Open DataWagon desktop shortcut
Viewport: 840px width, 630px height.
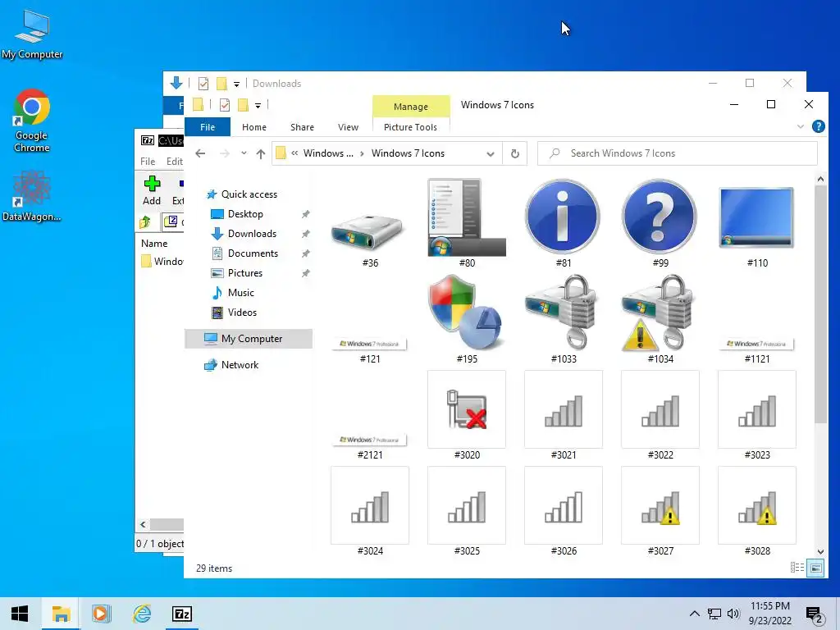[32, 196]
